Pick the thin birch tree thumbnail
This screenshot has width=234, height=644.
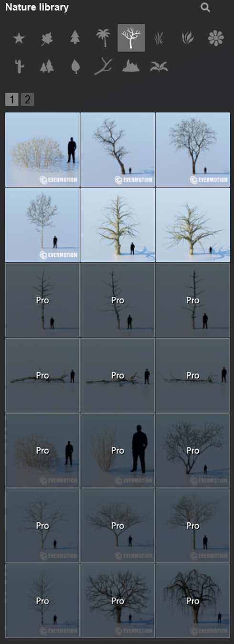pyautogui.click(x=43, y=225)
